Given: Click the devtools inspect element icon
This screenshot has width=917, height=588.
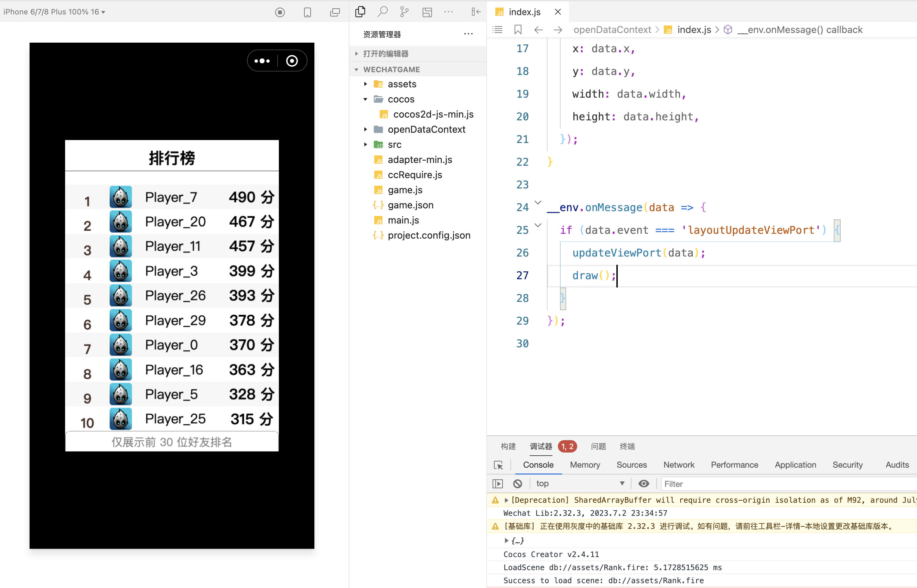Looking at the screenshot, I should [x=498, y=465].
